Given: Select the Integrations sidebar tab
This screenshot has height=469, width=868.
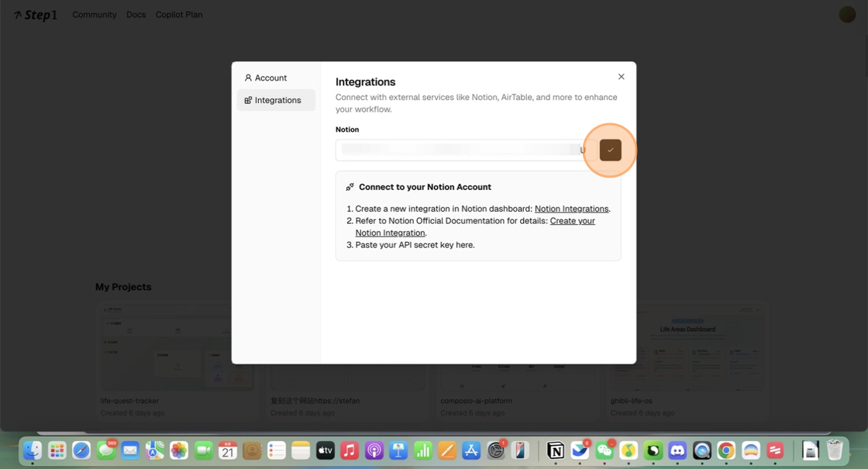Looking at the screenshot, I should tap(276, 100).
